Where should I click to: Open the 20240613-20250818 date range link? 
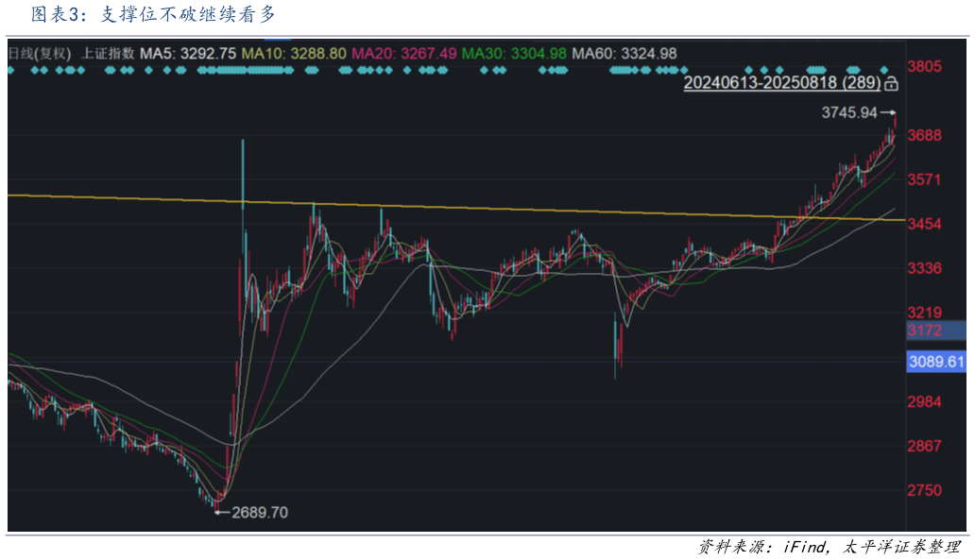[x=781, y=83]
